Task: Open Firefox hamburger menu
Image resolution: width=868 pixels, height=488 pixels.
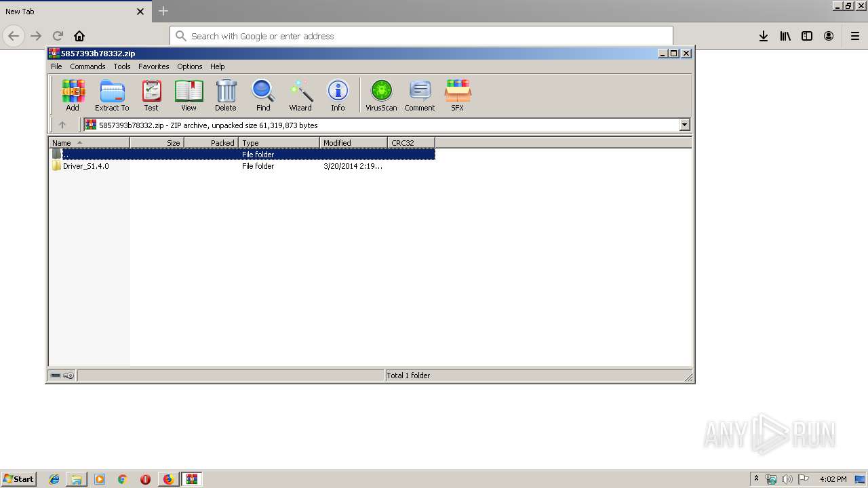Action: 855,36
